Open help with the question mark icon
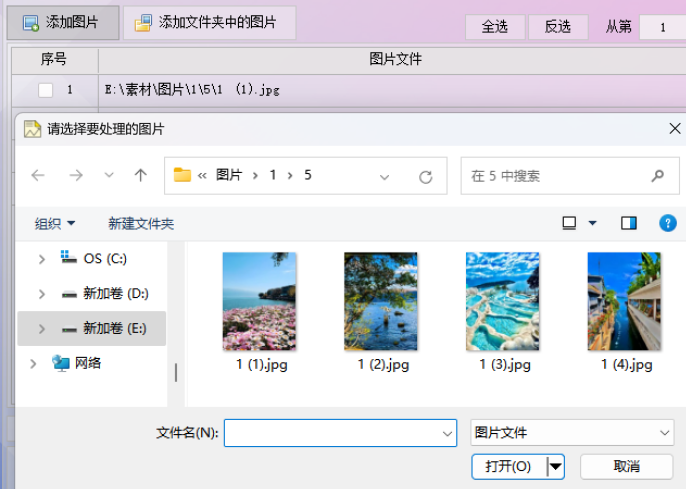 click(668, 223)
